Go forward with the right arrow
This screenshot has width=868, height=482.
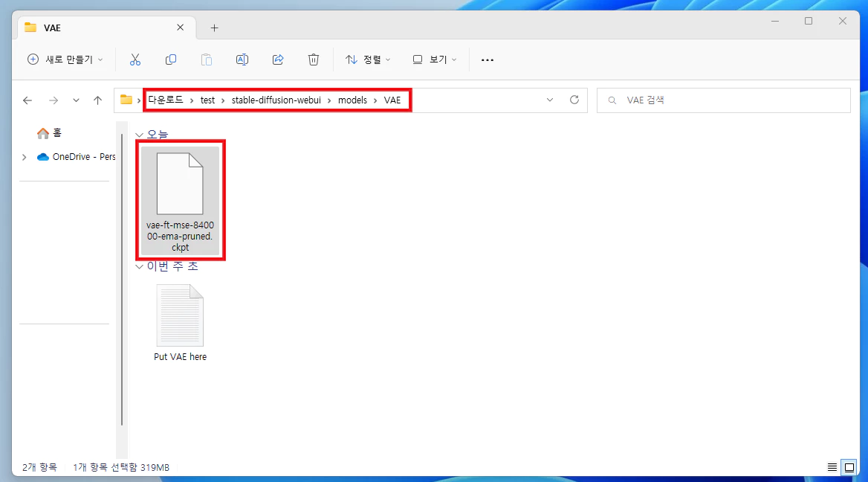pos(54,100)
